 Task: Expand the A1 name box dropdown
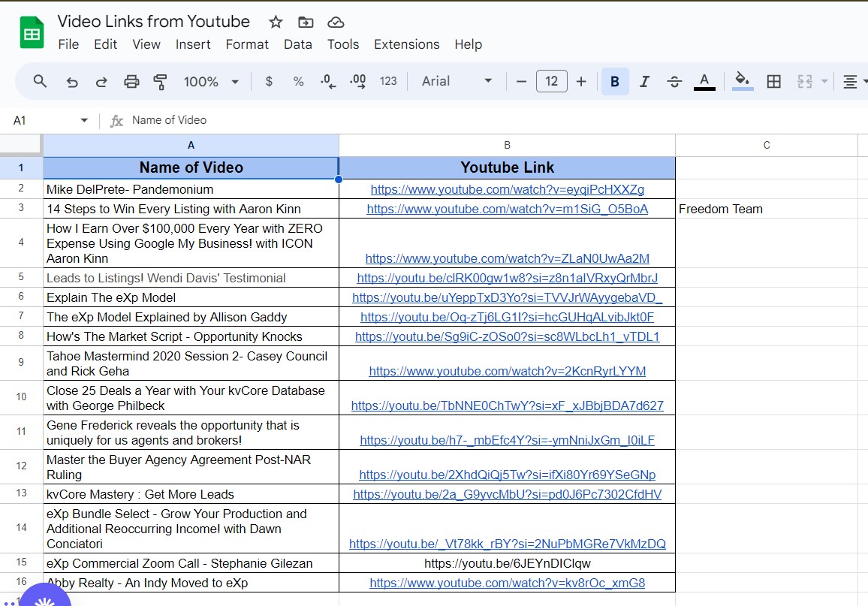(84, 120)
